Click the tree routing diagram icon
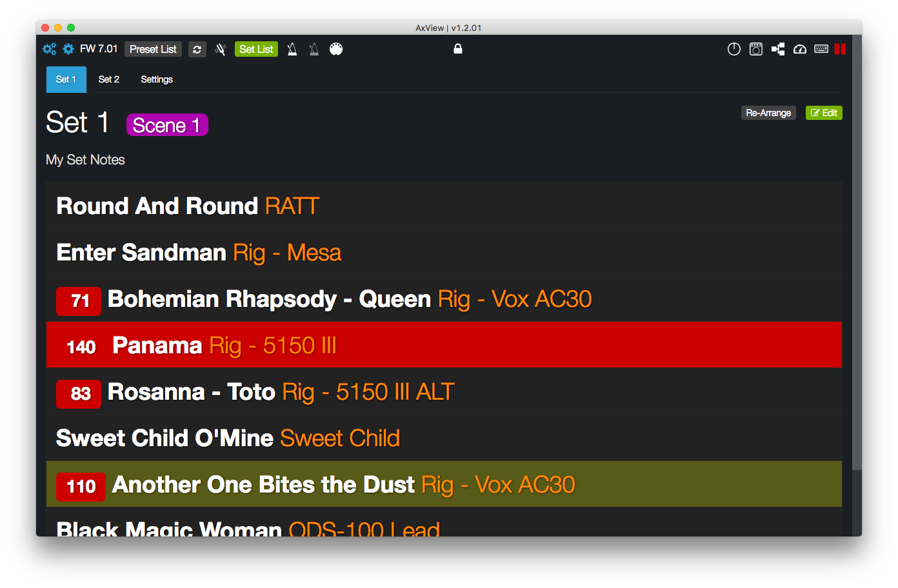 778,49
